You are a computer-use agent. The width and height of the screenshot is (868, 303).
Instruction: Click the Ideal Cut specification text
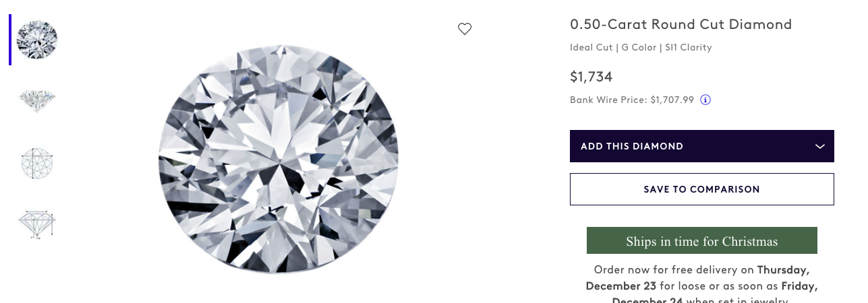591,48
